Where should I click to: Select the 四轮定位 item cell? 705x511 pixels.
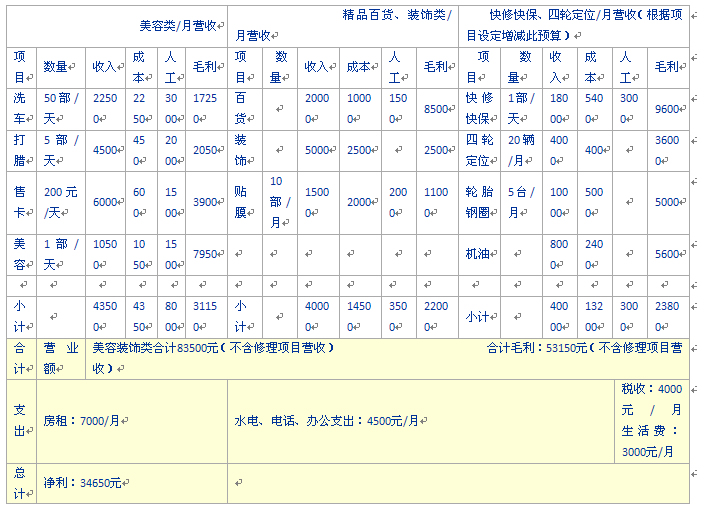(x=481, y=150)
